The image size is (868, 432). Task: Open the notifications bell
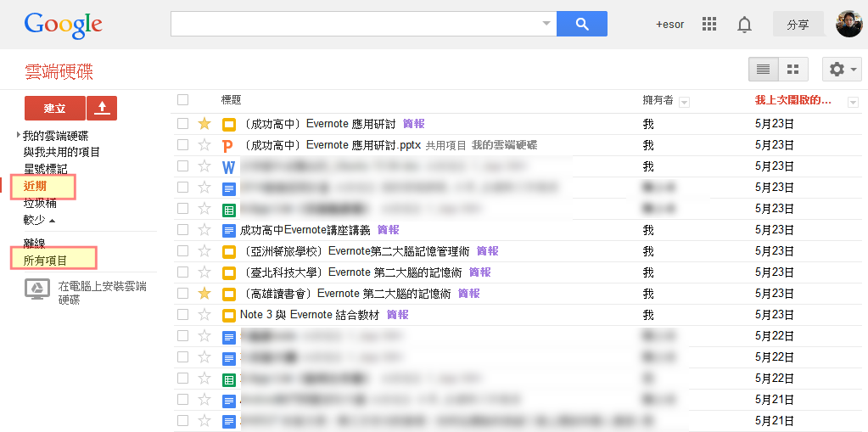745,25
